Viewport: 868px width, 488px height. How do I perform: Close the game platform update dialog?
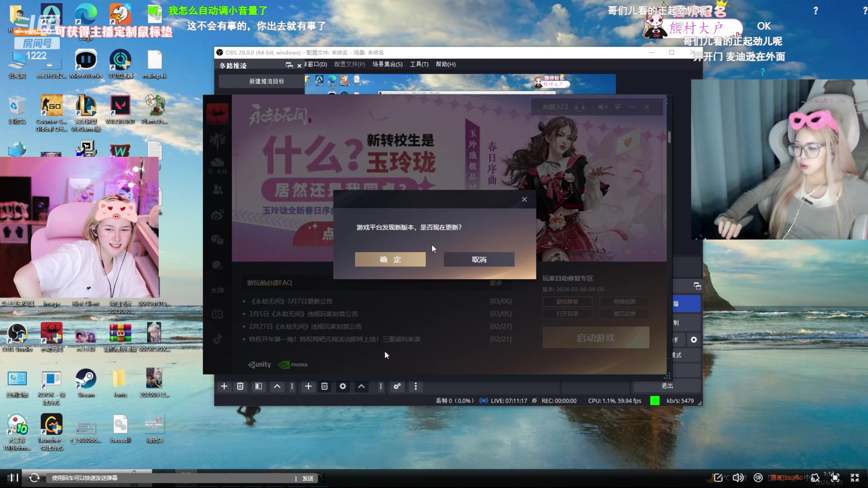[524, 199]
